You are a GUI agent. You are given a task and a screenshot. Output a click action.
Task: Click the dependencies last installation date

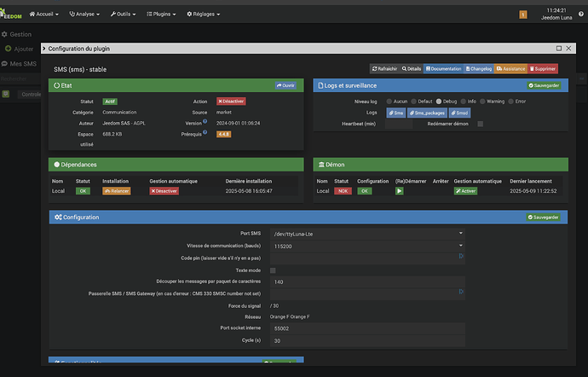coord(249,191)
